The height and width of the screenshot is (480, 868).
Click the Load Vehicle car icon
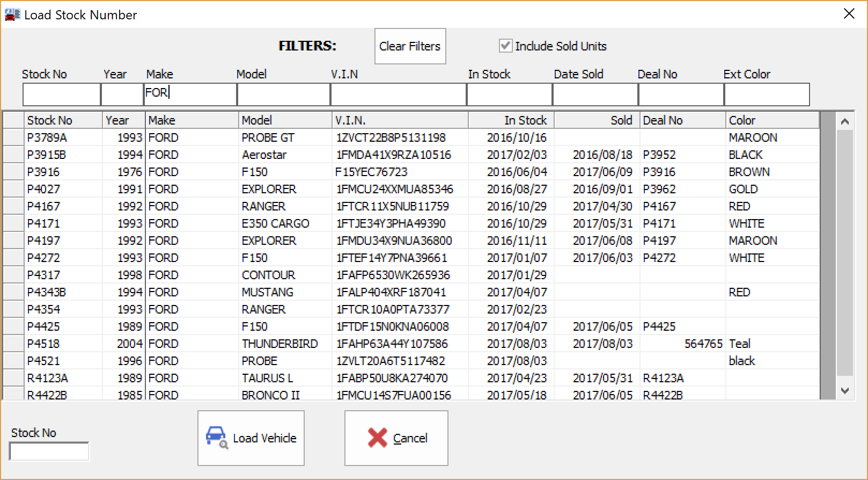[x=217, y=438]
